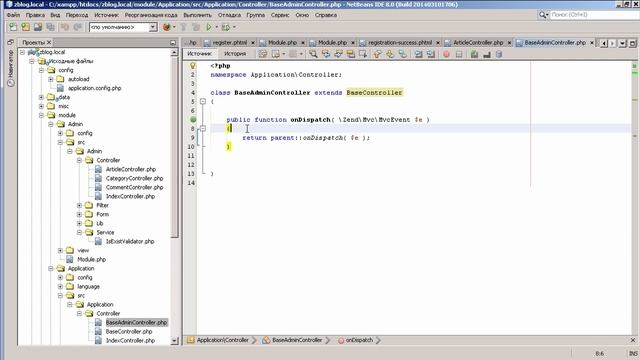Click Stop Macro Recording icon
This screenshot has width=640, height=360.
(x=459, y=54)
